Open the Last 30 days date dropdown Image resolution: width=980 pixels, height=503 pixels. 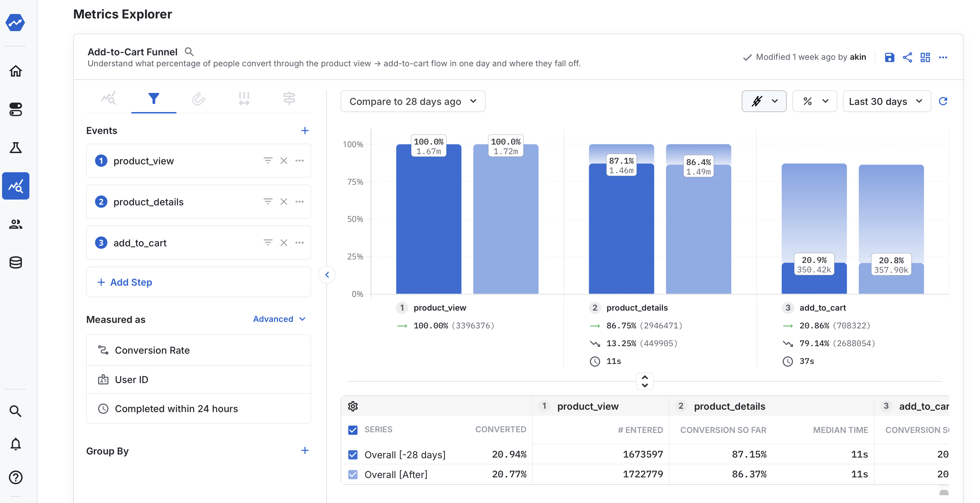(887, 101)
